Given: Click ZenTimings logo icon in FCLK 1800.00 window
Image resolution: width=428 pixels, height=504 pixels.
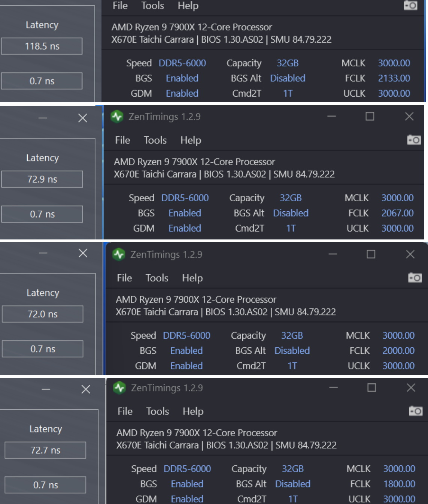Looking at the screenshot, I should tap(119, 387).
